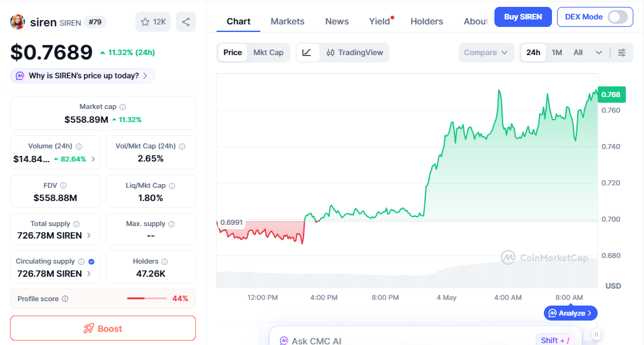Screen dimensions: 644x345
Task: Click info icon next to Liq/Mkt Cap
Action: point(172,185)
